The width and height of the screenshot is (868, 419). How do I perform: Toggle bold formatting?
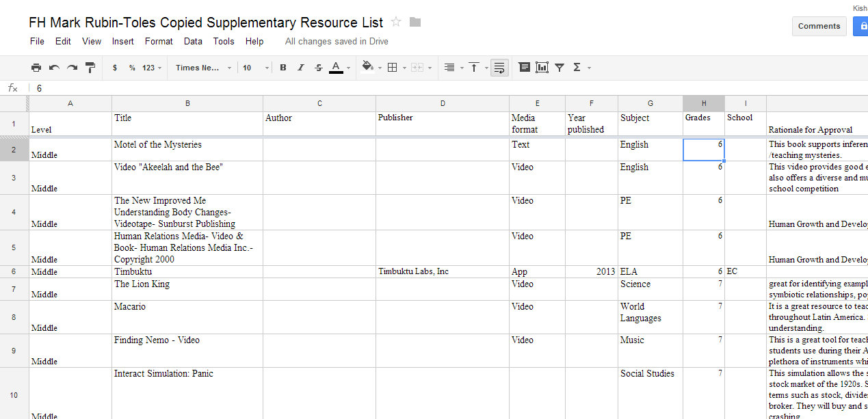282,68
